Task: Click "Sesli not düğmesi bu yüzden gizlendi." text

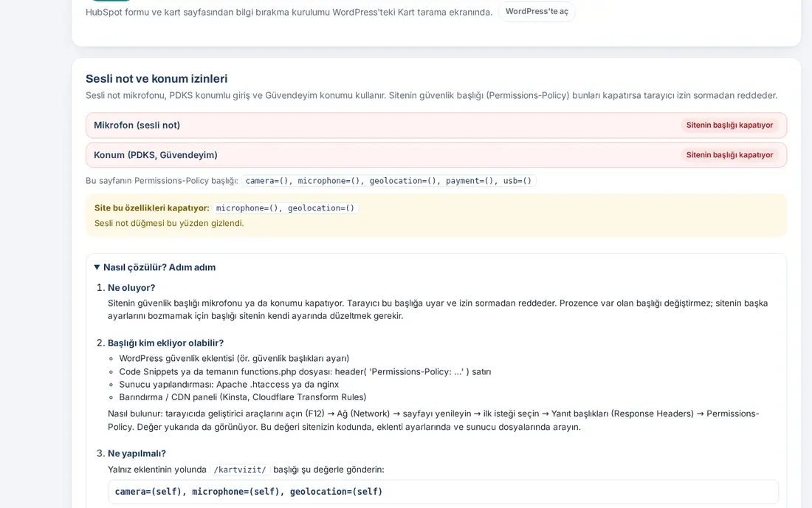Action: (169, 223)
